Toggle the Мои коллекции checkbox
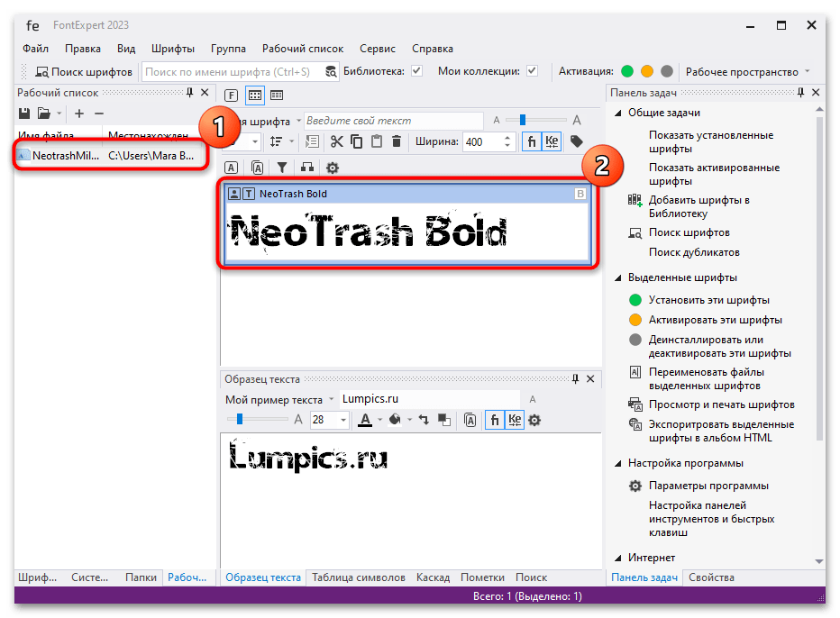The image size is (840, 618). point(532,73)
